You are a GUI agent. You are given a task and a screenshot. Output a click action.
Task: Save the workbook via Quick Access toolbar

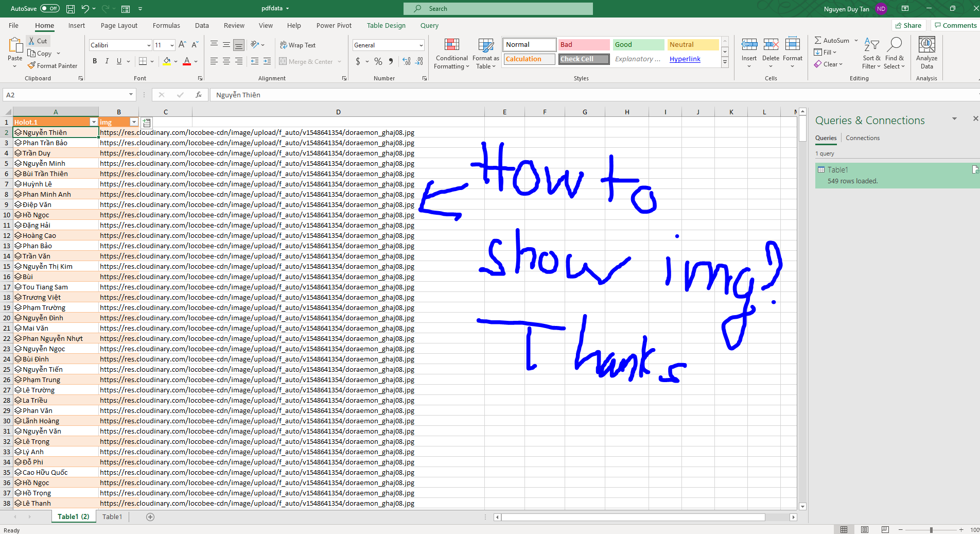tap(70, 8)
